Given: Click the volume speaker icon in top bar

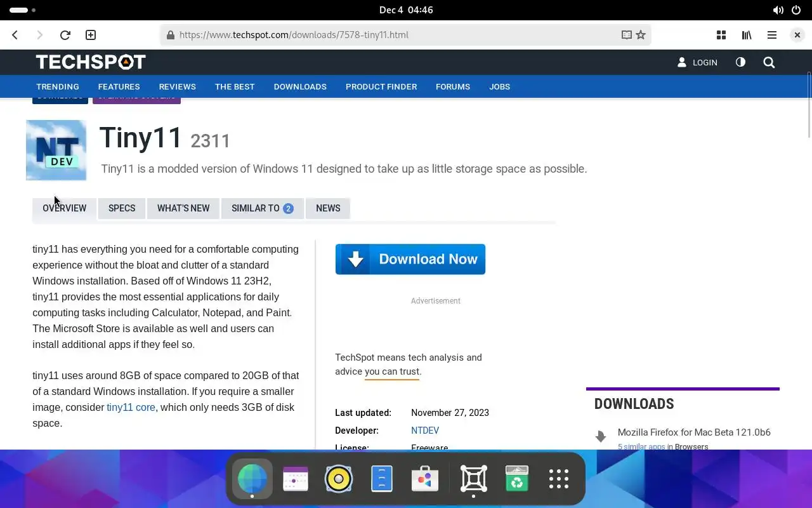Looking at the screenshot, I should [778, 10].
